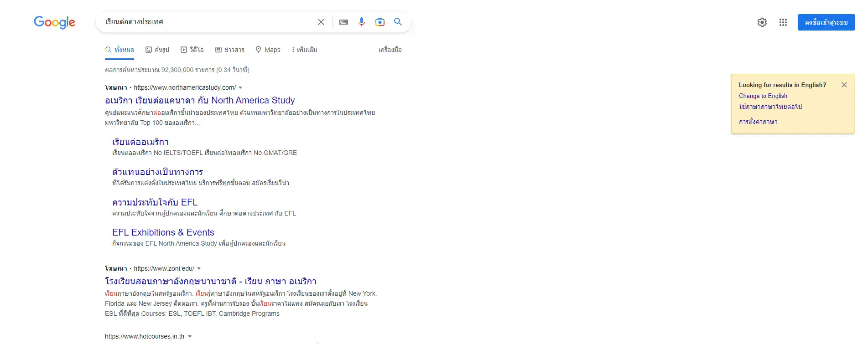This screenshot has height=344, width=868.
Task: Switch to the วิดีโอ (Videos) tab
Action: pos(192,50)
